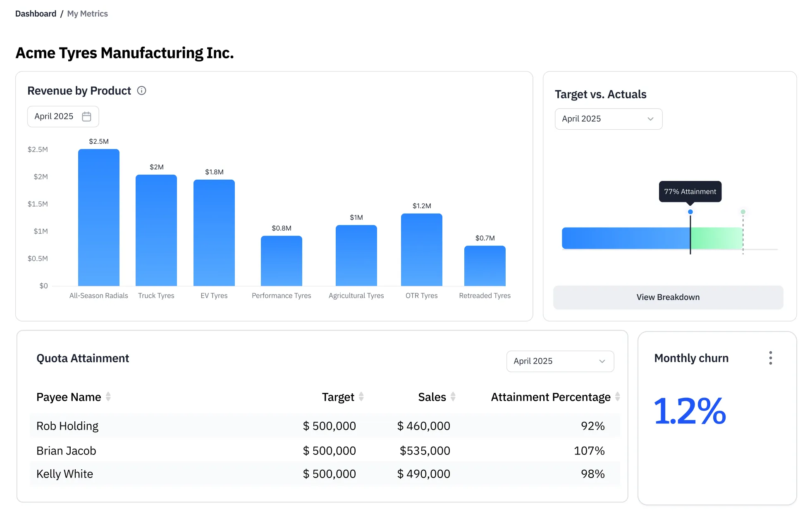This screenshot has width=812, height=523.
Task: Click the Agricultural Tyres bar
Action: click(x=356, y=255)
